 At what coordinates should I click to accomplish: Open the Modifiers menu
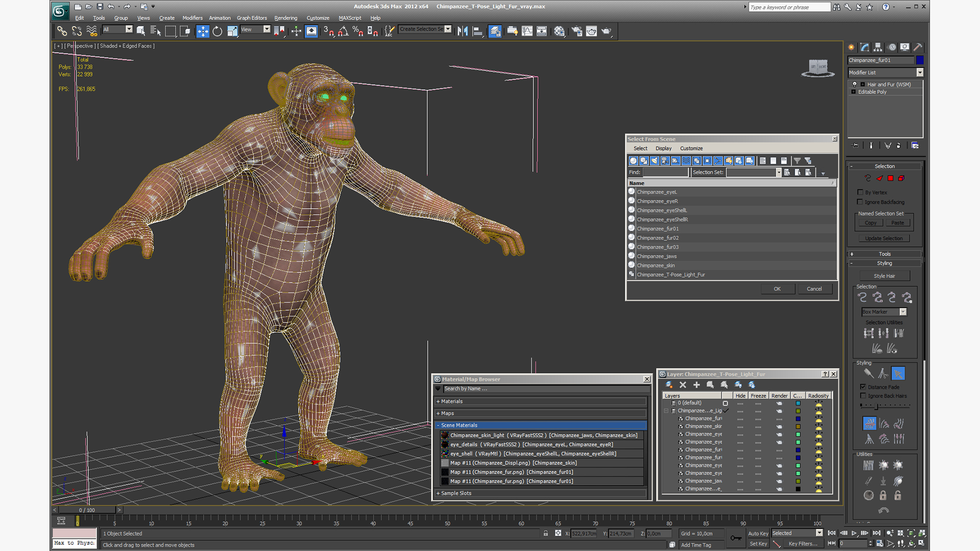click(192, 18)
